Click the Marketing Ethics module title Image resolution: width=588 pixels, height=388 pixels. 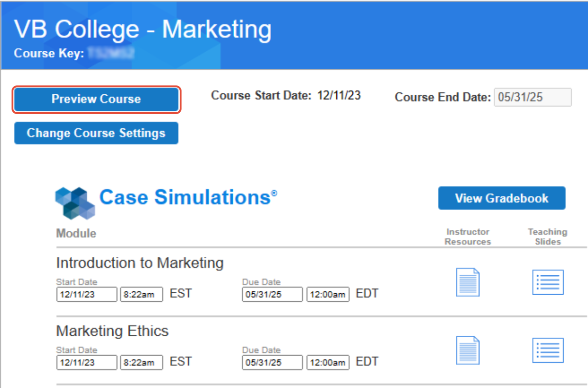(112, 330)
